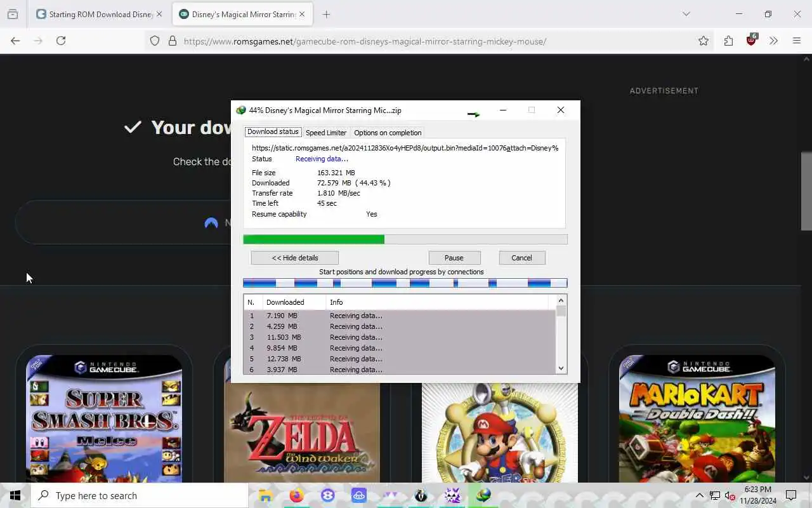This screenshot has height=508, width=812.
Task: List all tabs dropdown arrow
Action: [x=686, y=14]
